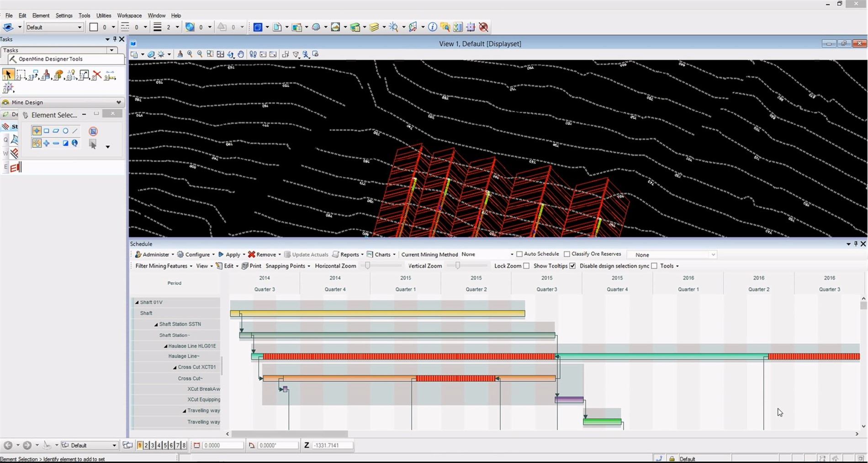Click the Z coordinate input field
Viewport: 868px width, 463px height.
pos(333,445)
